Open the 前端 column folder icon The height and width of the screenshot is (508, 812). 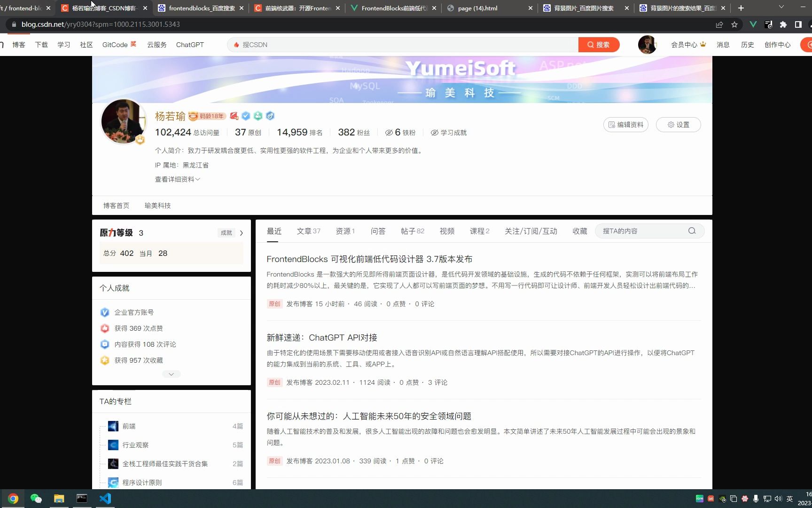tap(113, 426)
